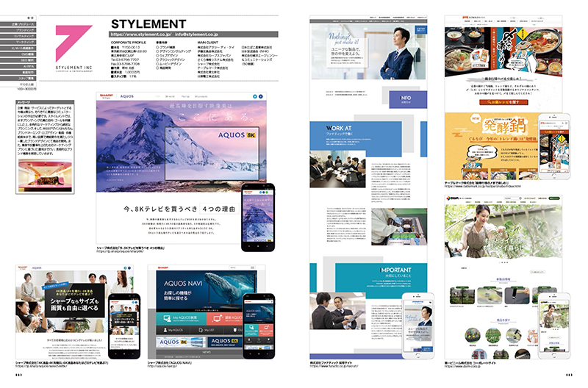The width and height of the screenshot is (588, 388).
Task: Click the AQUOS 8K banner on NAVI page
Action: [181, 342]
